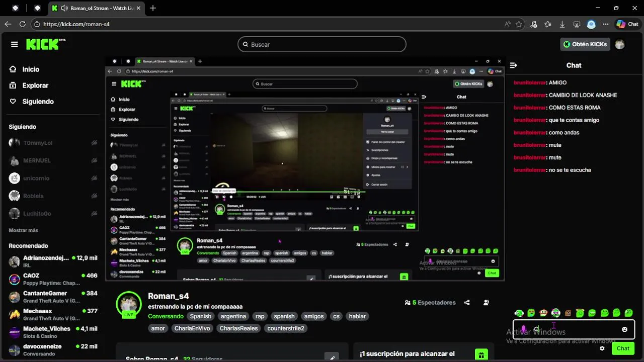
Task: Open T0mmyLol followed channel
Action: point(53,143)
